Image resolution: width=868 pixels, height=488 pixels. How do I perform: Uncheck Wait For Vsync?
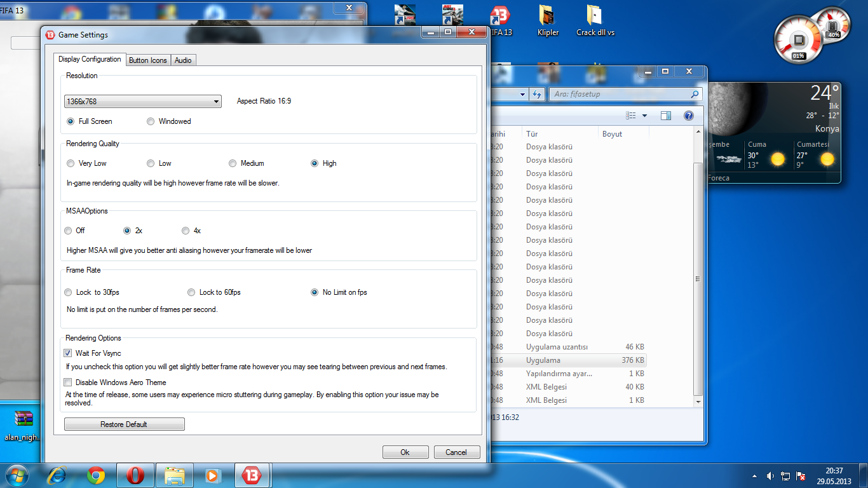pos(68,353)
